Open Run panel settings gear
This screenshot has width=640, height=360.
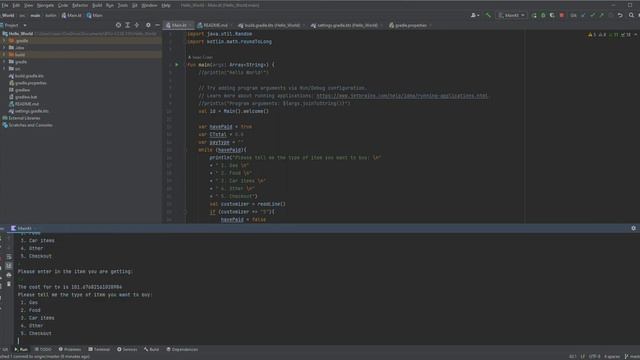[633, 228]
